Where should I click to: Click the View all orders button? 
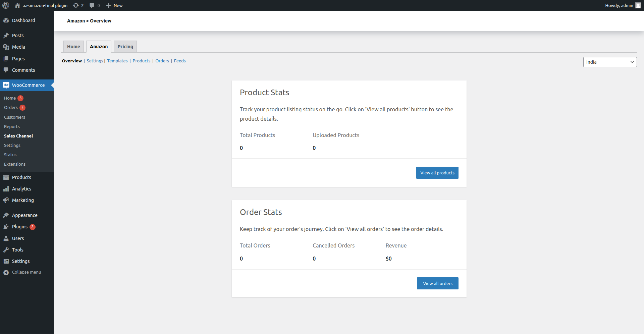(x=438, y=283)
